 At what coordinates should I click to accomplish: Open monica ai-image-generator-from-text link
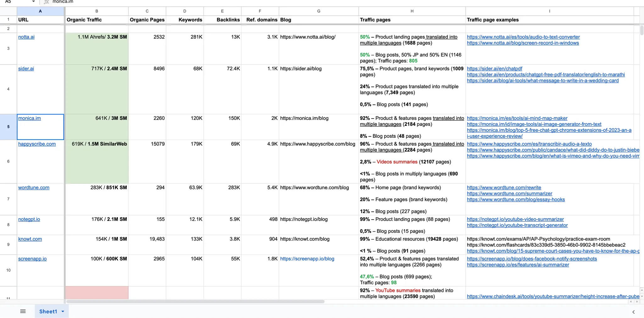[x=534, y=124]
